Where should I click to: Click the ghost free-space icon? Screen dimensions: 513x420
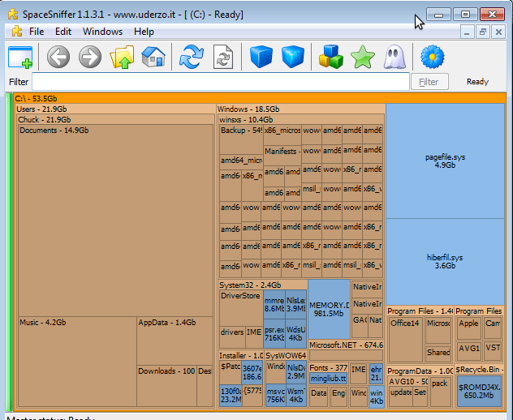point(394,58)
